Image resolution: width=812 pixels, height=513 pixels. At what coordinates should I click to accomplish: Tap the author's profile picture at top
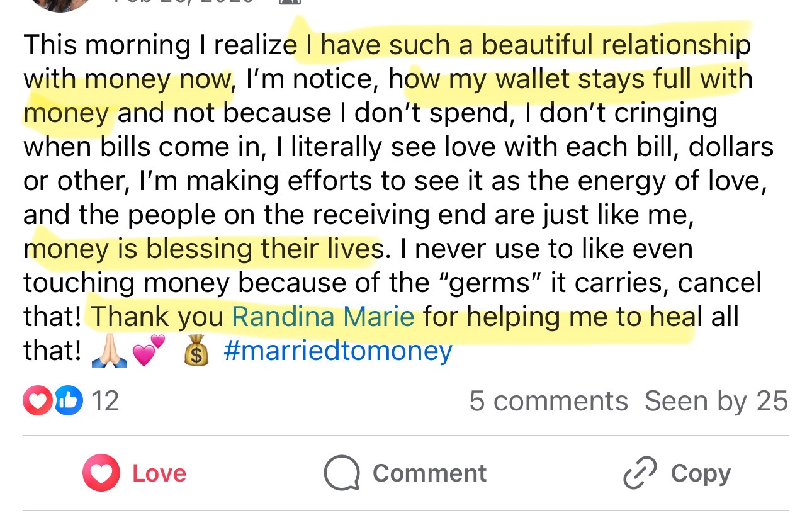60,3
